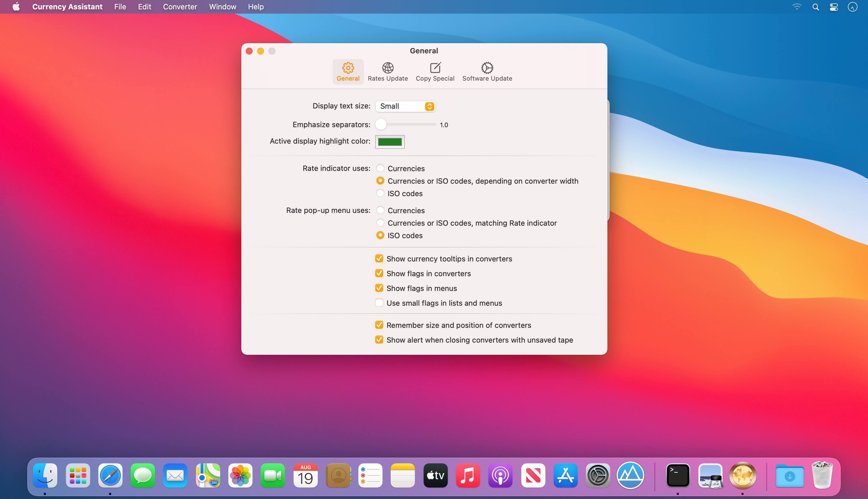Open Podcasts from the Dock
This screenshot has width=868, height=499.
(500, 475)
